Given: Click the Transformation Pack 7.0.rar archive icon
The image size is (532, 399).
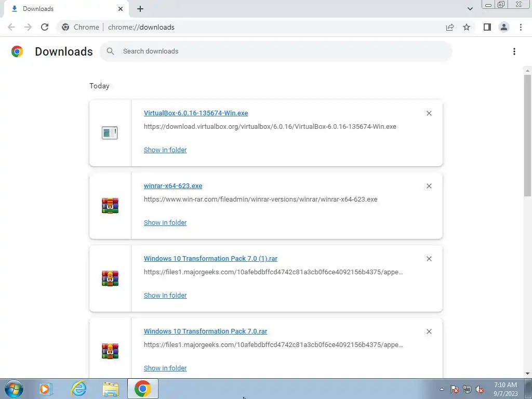Looking at the screenshot, I should pyautogui.click(x=110, y=351).
